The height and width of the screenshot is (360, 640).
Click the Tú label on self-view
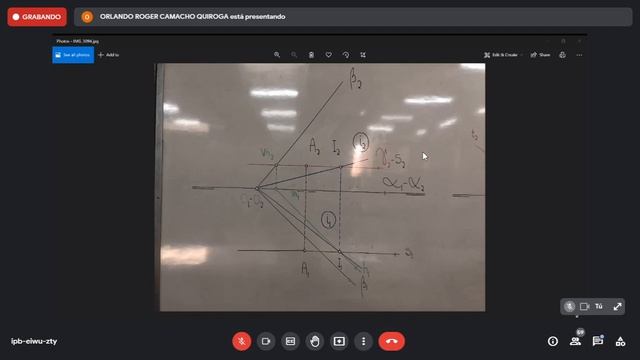599,307
